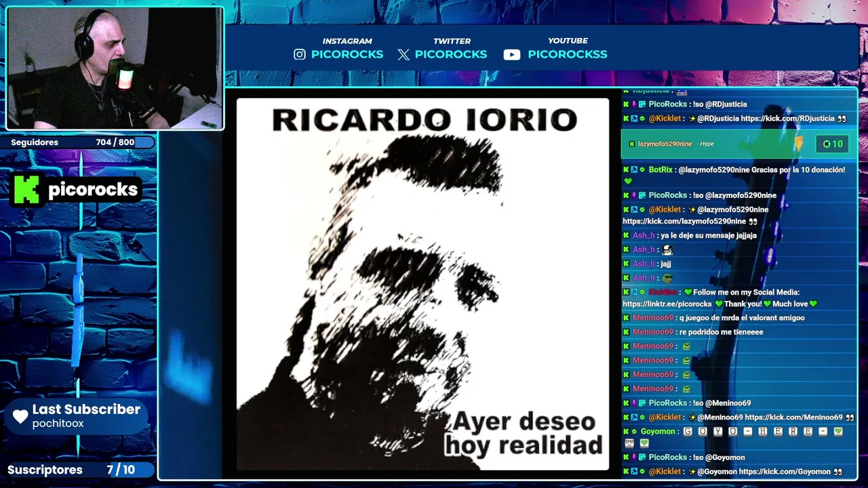Click the YouTube logo icon
This screenshot has height=488, width=868.
(x=512, y=55)
